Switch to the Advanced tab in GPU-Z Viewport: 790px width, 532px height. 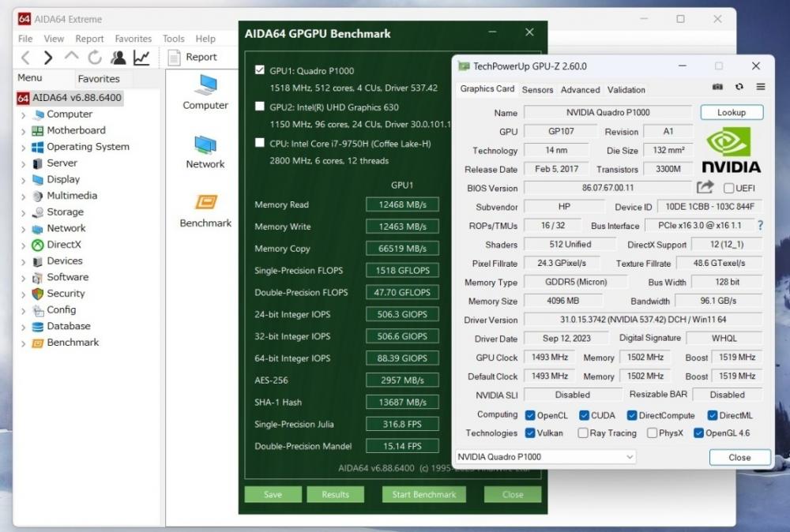(x=581, y=90)
